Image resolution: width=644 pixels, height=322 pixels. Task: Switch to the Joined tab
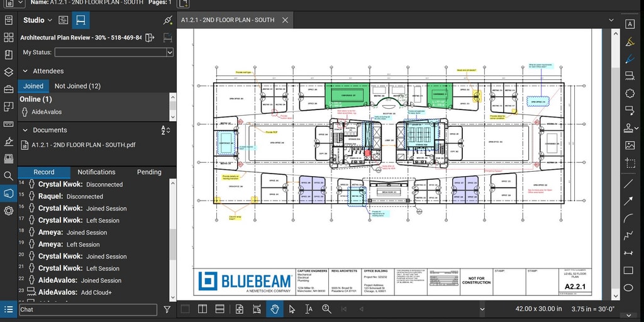click(x=33, y=86)
